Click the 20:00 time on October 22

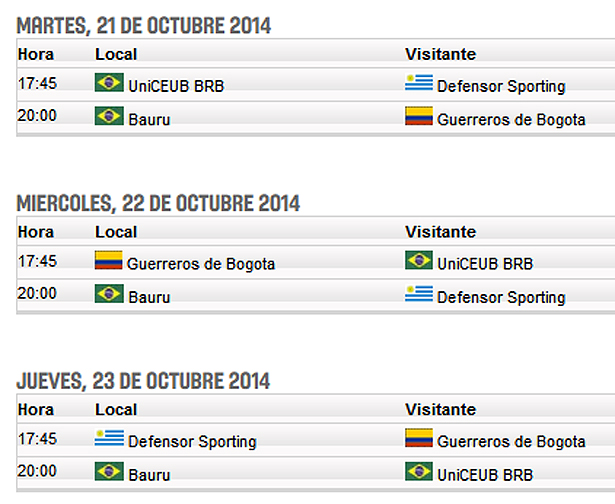(x=38, y=295)
